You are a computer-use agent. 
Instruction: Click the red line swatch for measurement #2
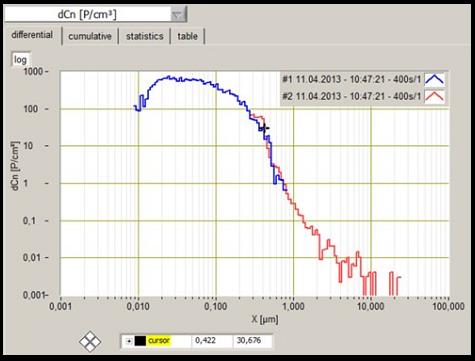434,96
